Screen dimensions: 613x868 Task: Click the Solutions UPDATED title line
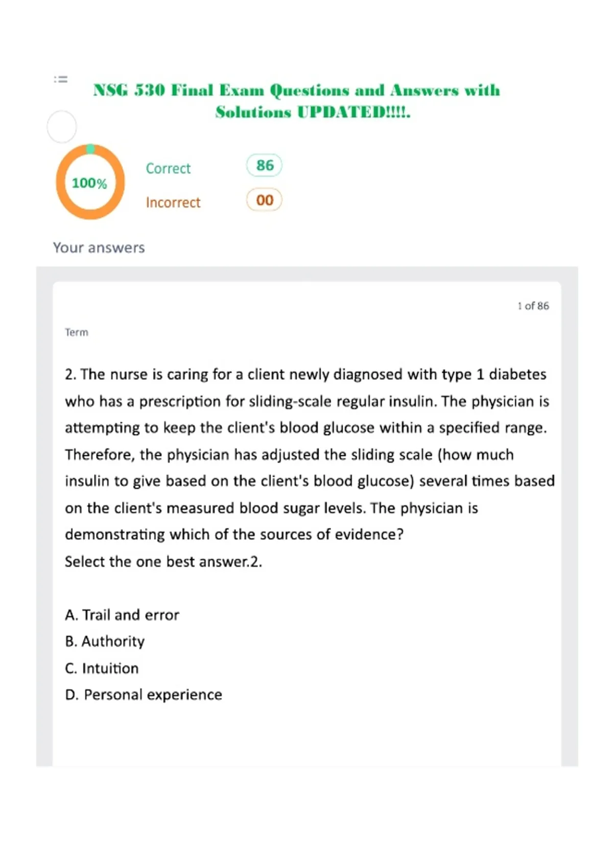(313, 112)
